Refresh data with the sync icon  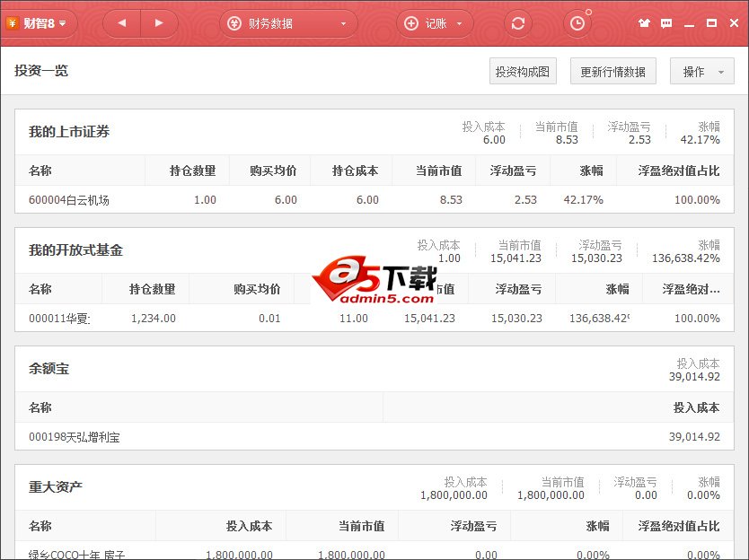point(518,23)
